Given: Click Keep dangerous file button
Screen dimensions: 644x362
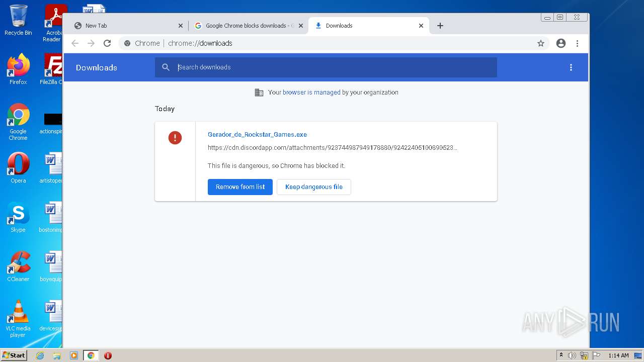Looking at the screenshot, I should pyautogui.click(x=314, y=187).
